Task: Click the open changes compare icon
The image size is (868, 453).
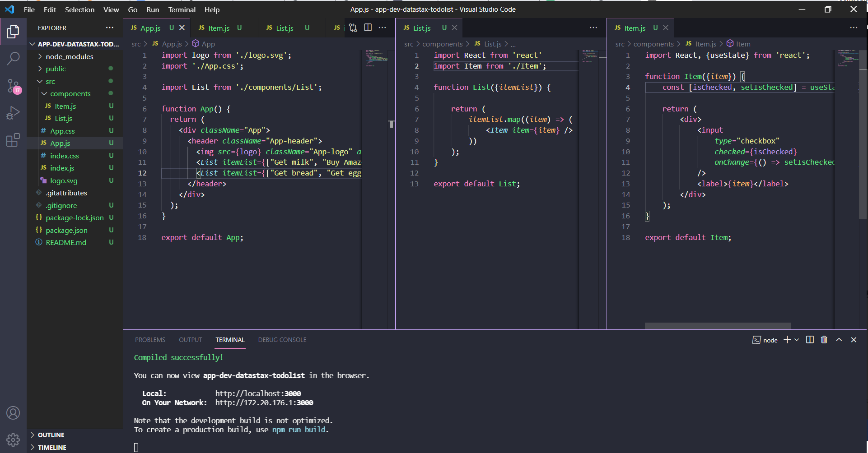Action: point(353,28)
